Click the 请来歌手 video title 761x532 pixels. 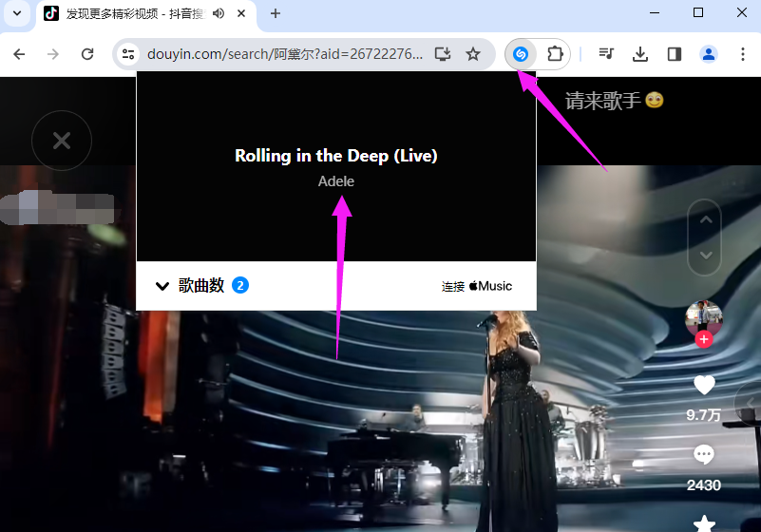click(614, 101)
